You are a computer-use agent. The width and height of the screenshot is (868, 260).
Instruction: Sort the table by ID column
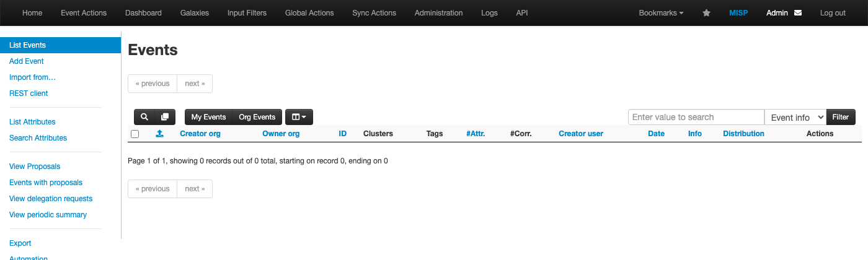(x=342, y=134)
